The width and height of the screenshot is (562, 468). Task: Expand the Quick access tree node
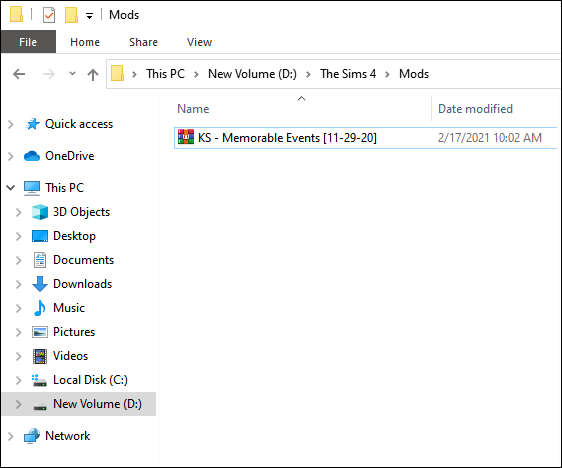click(x=11, y=124)
